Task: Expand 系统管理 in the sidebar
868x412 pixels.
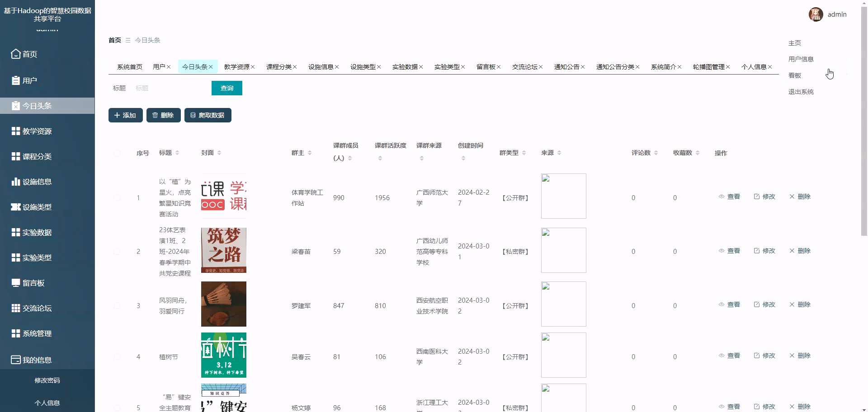Action: [x=47, y=333]
